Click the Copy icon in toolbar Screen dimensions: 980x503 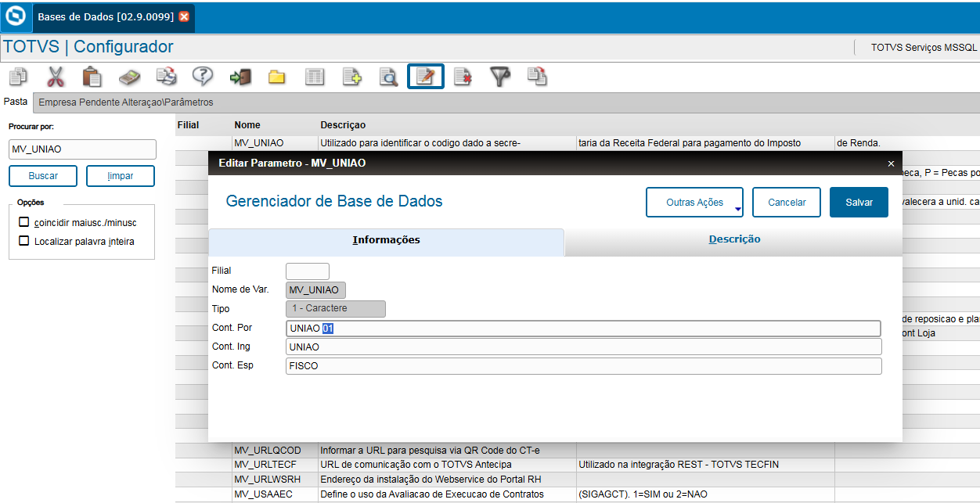(x=18, y=77)
